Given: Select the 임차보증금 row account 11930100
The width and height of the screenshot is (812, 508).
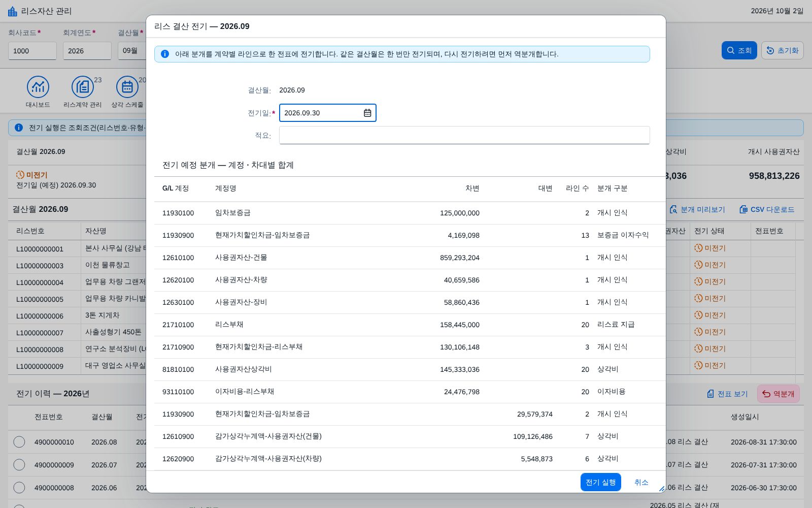Looking at the screenshot, I should 410,213.
